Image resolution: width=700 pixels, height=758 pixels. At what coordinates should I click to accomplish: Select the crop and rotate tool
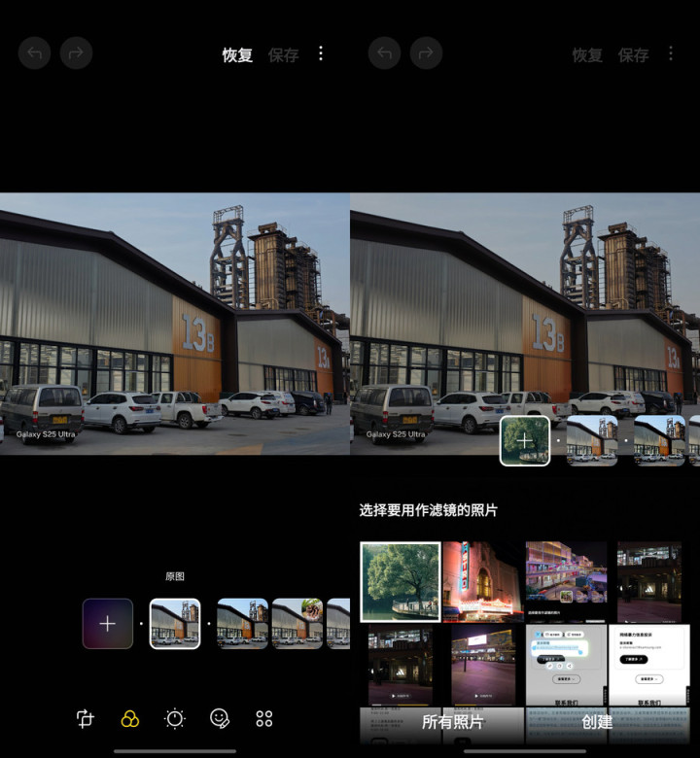[86, 718]
